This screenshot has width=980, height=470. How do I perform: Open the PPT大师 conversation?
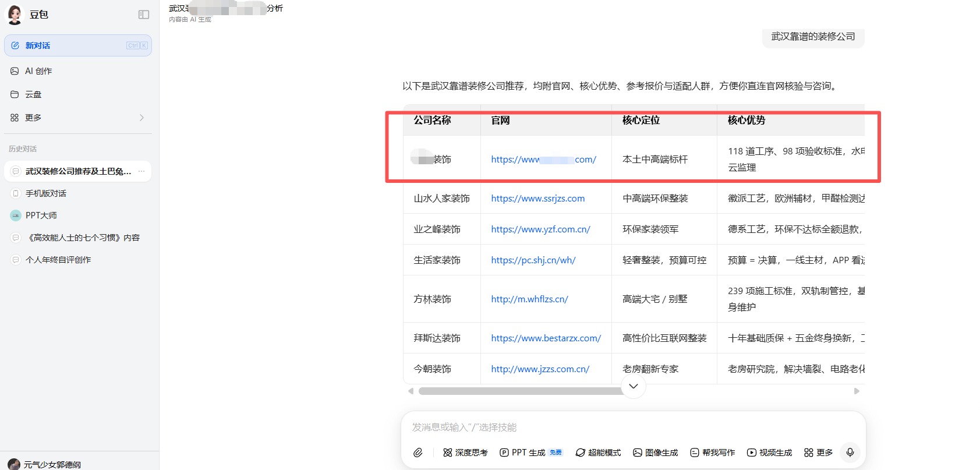[41, 215]
